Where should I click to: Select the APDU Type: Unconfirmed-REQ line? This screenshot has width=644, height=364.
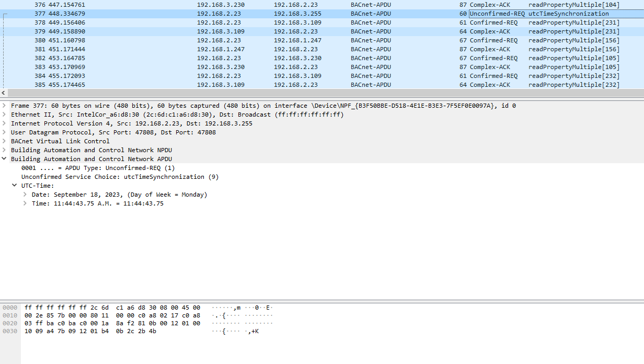[98, 168]
